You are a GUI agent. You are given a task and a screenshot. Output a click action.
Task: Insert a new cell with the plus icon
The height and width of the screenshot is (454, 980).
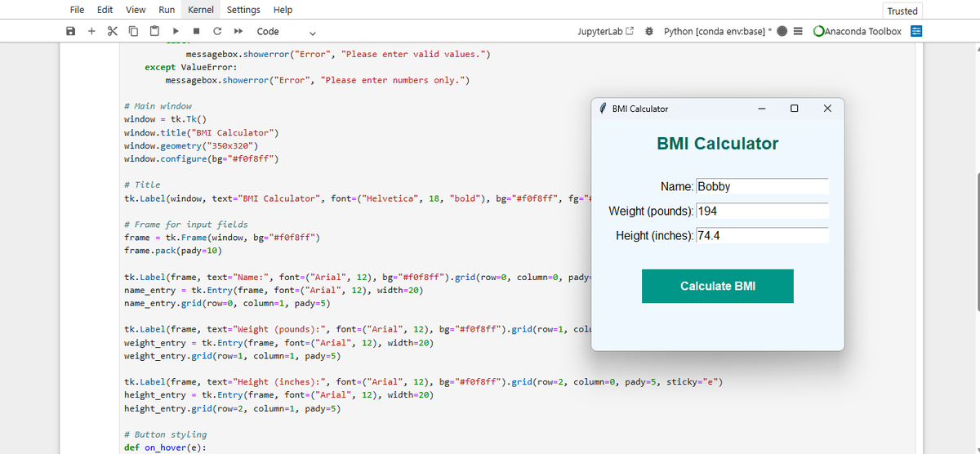[91, 31]
